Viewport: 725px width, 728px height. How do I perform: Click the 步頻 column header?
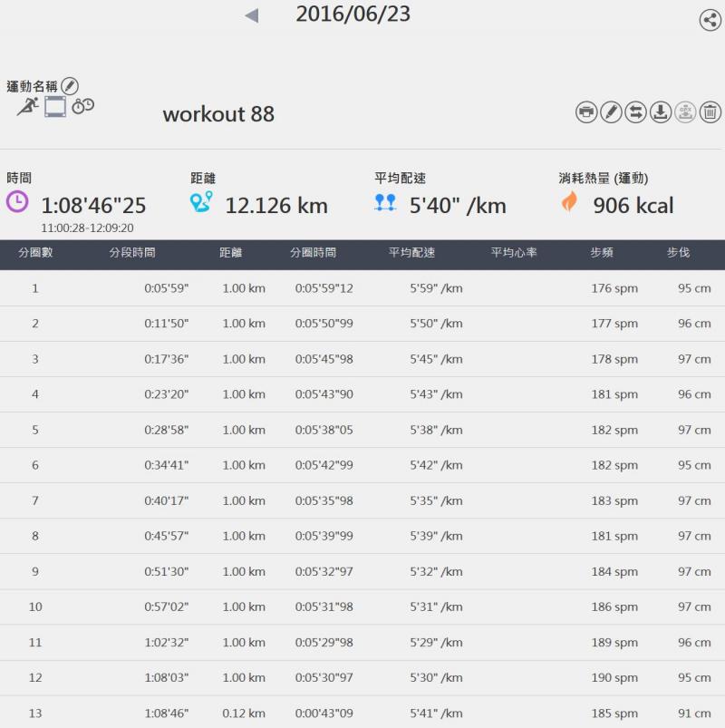coord(602,253)
